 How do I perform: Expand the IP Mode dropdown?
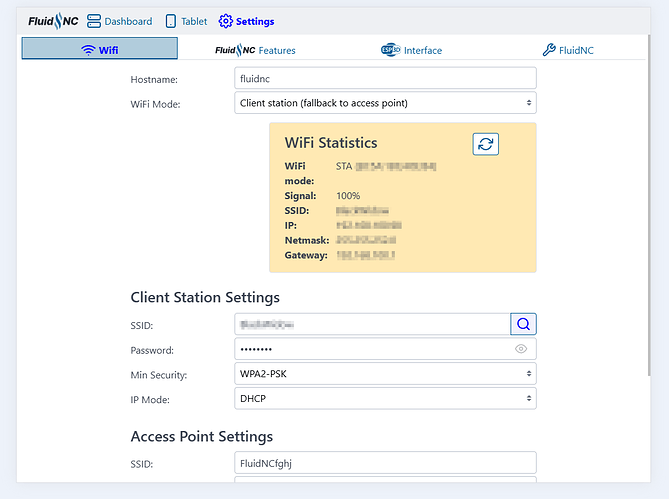coord(385,399)
